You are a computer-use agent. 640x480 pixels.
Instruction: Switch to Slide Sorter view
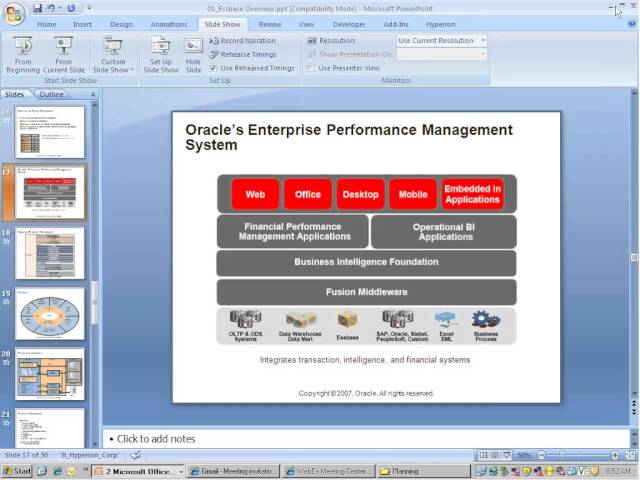(495, 455)
